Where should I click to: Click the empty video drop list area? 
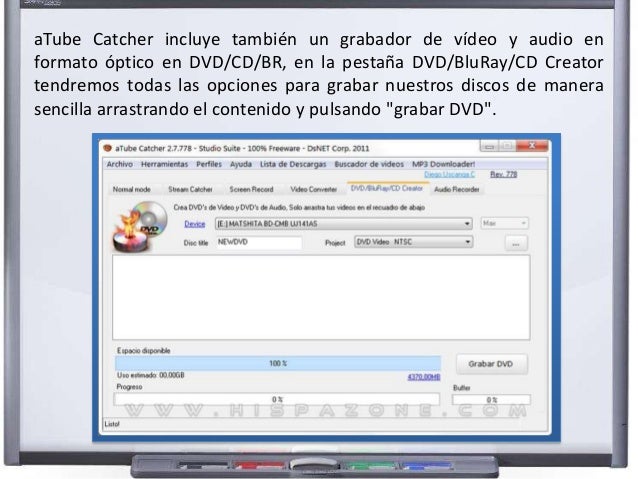pyautogui.click(x=321, y=297)
